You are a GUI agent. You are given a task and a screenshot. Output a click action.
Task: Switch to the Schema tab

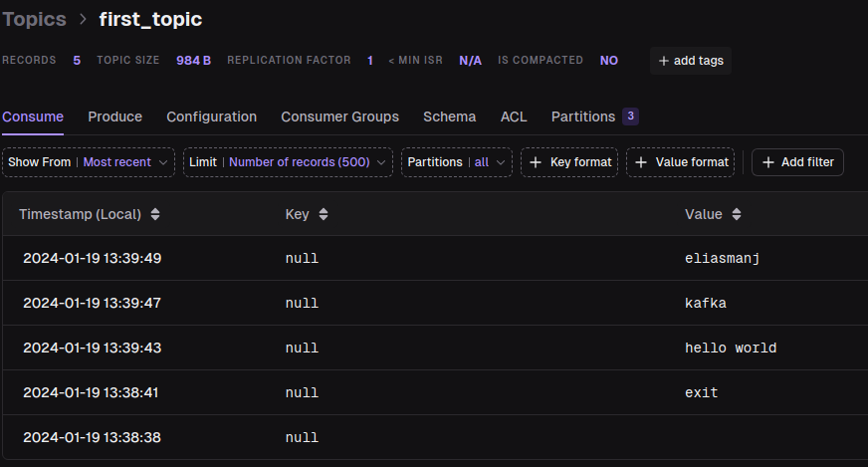[x=450, y=117]
